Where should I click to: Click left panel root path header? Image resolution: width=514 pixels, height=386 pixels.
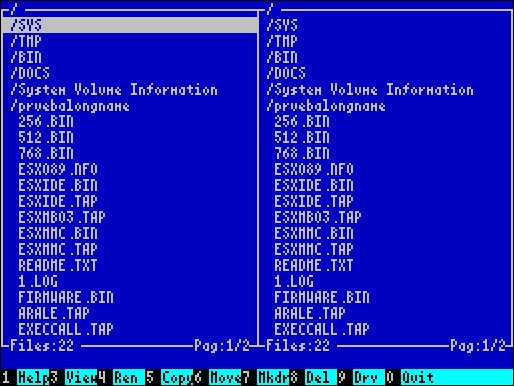[x=14, y=9]
